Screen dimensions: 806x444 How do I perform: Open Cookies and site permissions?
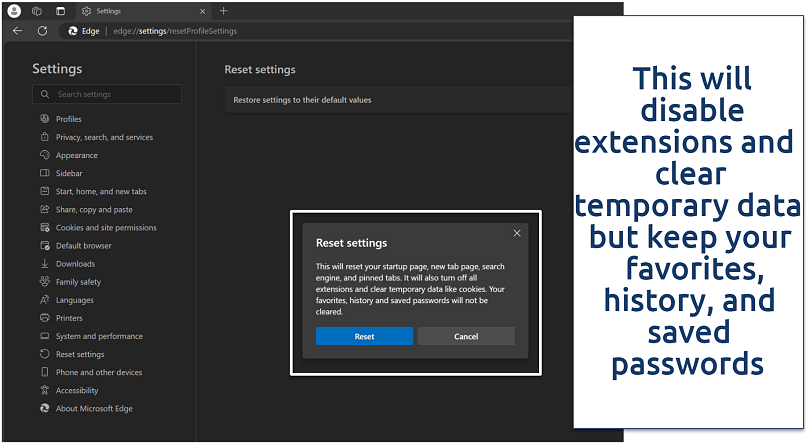click(x=105, y=228)
